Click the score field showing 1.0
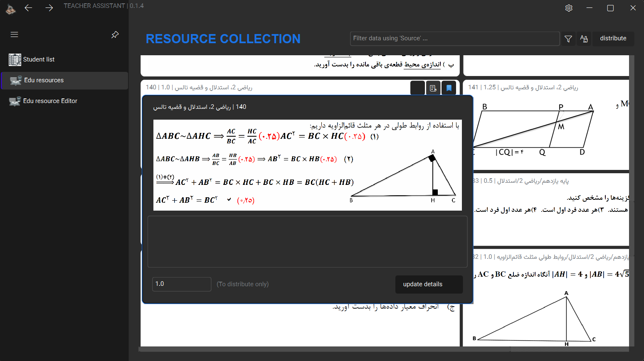Screen dimensions: 644x361 182,284
